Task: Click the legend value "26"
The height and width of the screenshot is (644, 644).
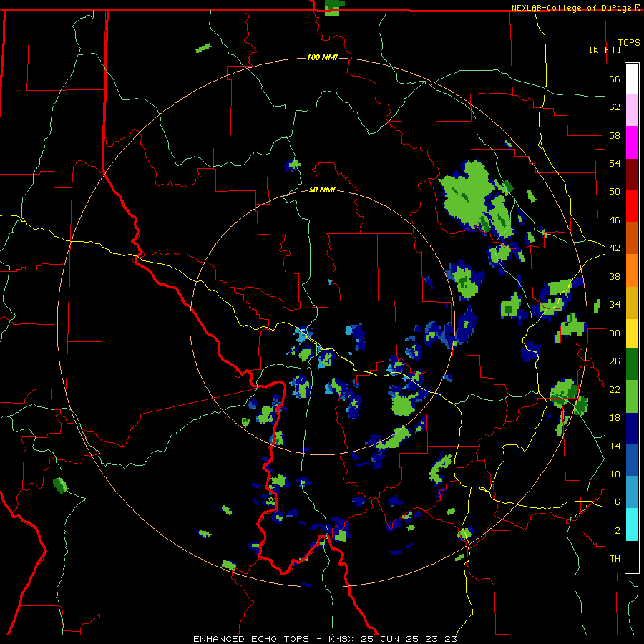Action: tap(615, 361)
